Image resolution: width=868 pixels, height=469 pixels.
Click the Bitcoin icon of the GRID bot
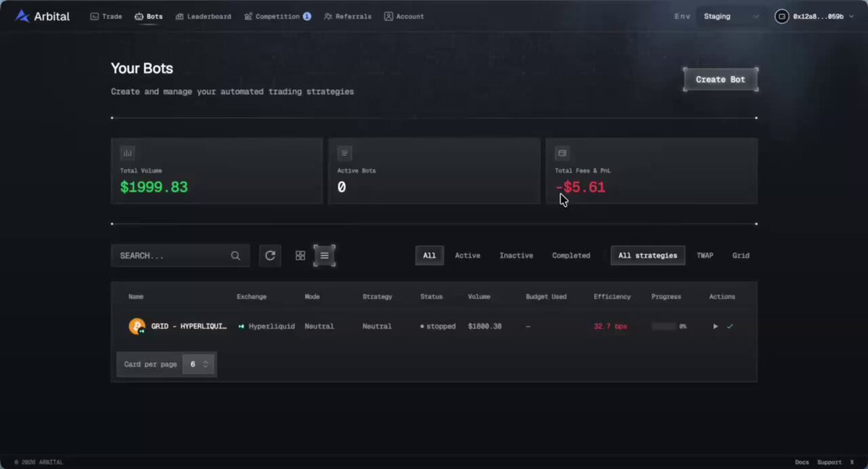[x=137, y=327]
